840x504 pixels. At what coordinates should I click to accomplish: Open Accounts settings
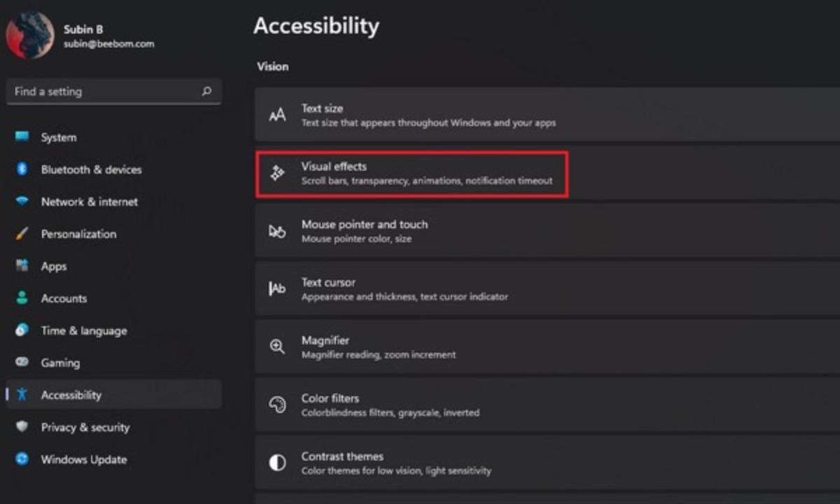[x=64, y=298]
